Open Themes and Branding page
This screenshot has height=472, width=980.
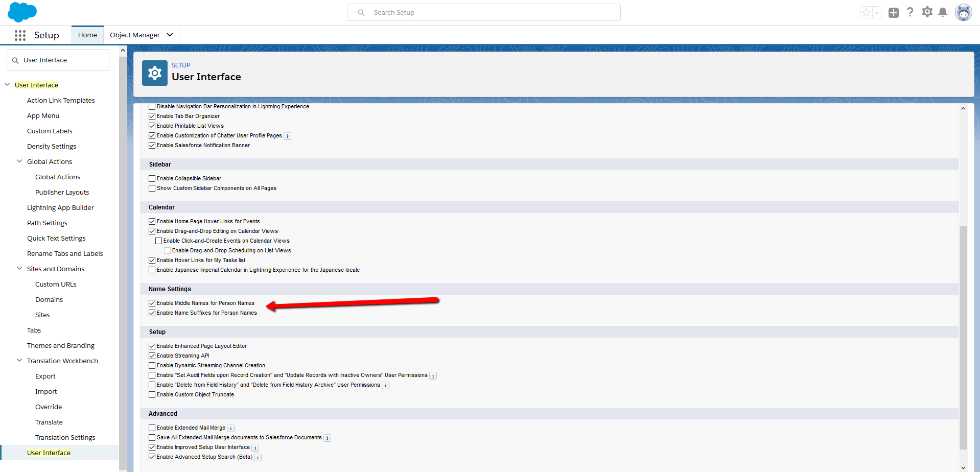click(61, 346)
